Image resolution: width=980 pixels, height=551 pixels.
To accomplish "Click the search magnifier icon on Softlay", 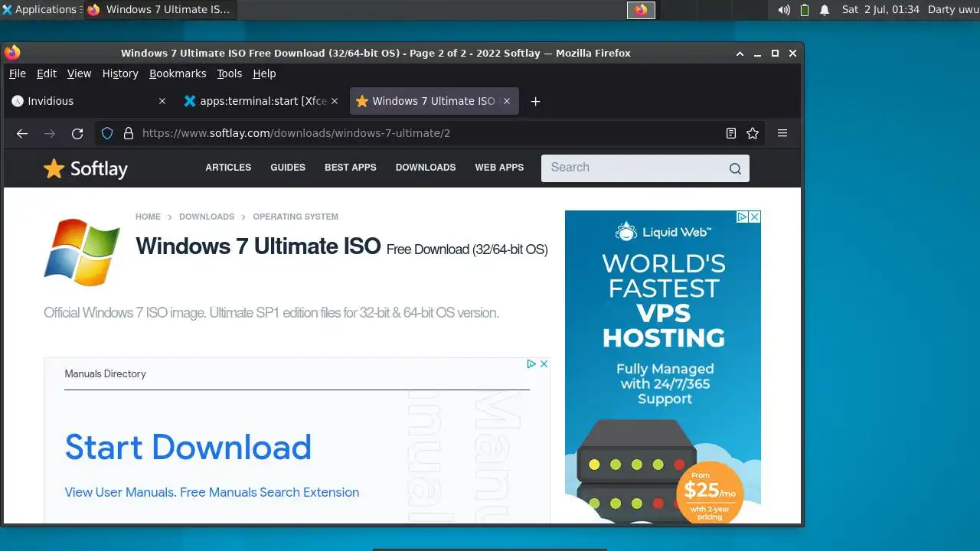I will pyautogui.click(x=735, y=168).
